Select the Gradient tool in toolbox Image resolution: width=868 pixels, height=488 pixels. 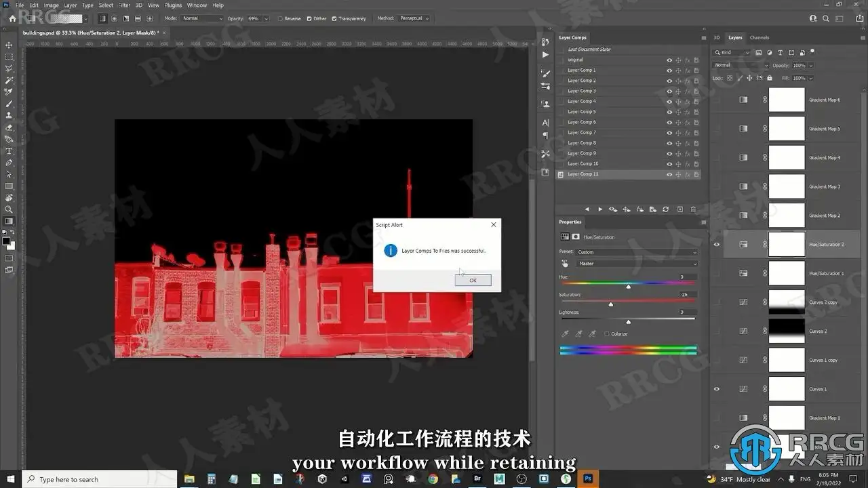coord(9,221)
